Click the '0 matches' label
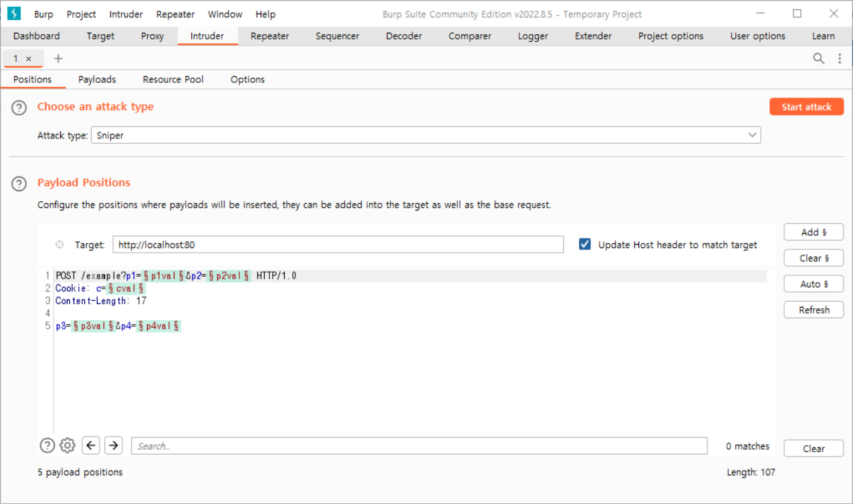Image resolution: width=853 pixels, height=504 pixels. click(747, 446)
